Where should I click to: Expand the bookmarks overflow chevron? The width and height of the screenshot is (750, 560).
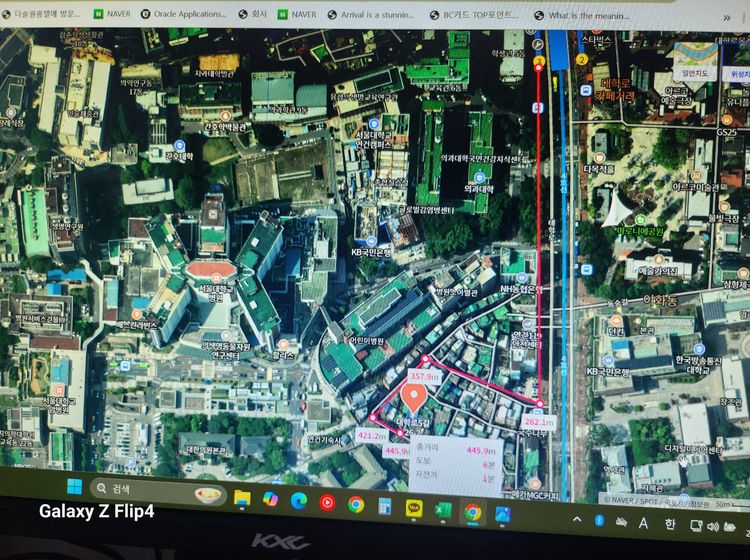tap(727, 18)
